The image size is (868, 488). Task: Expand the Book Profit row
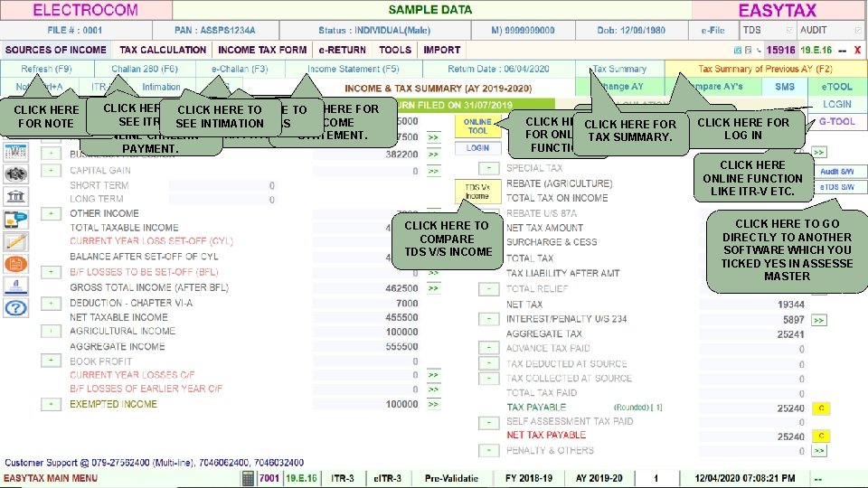(51, 361)
